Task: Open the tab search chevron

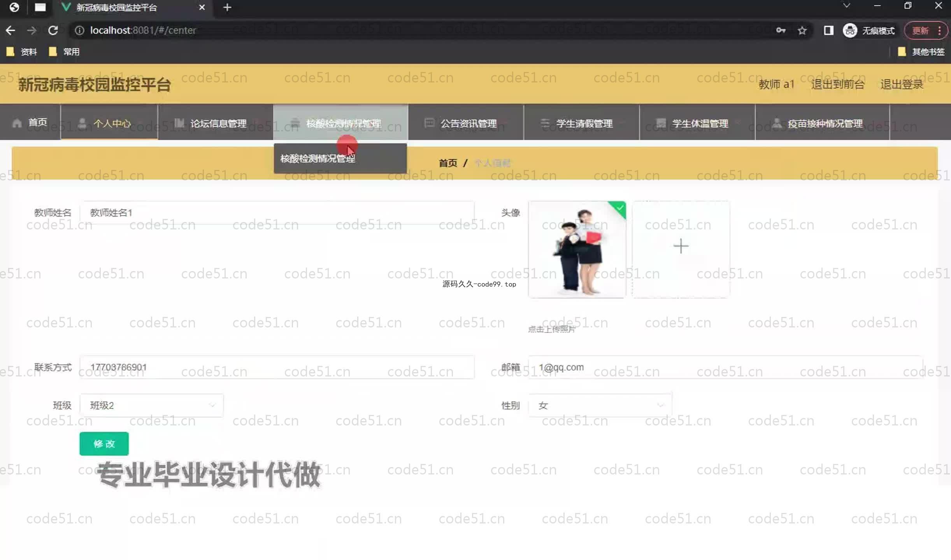Action: click(846, 5)
